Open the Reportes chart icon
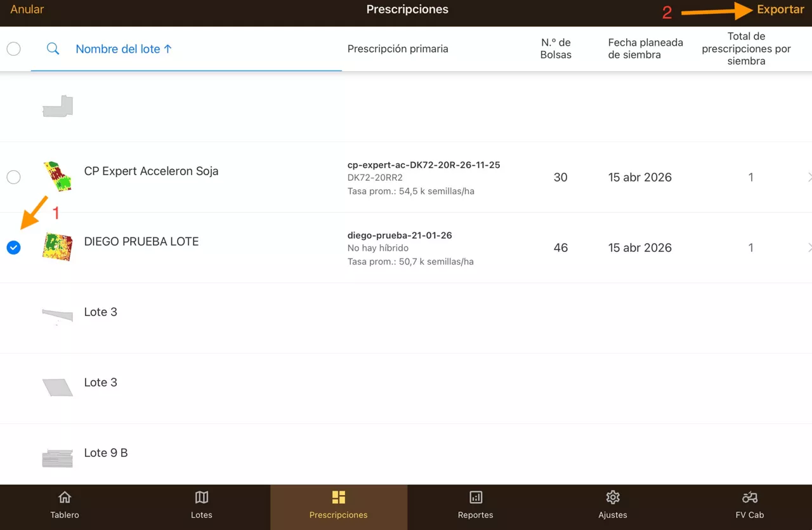This screenshot has width=812, height=530. point(476,497)
